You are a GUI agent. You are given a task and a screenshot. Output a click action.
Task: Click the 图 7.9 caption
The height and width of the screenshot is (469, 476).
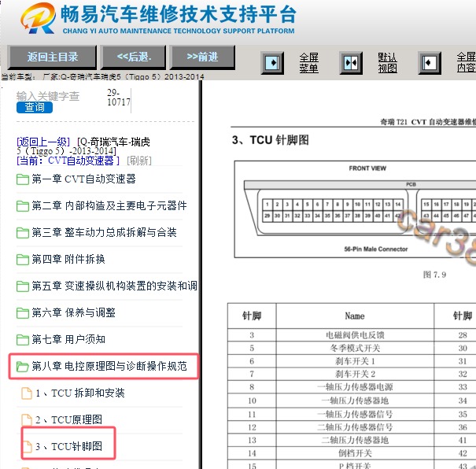click(x=435, y=275)
